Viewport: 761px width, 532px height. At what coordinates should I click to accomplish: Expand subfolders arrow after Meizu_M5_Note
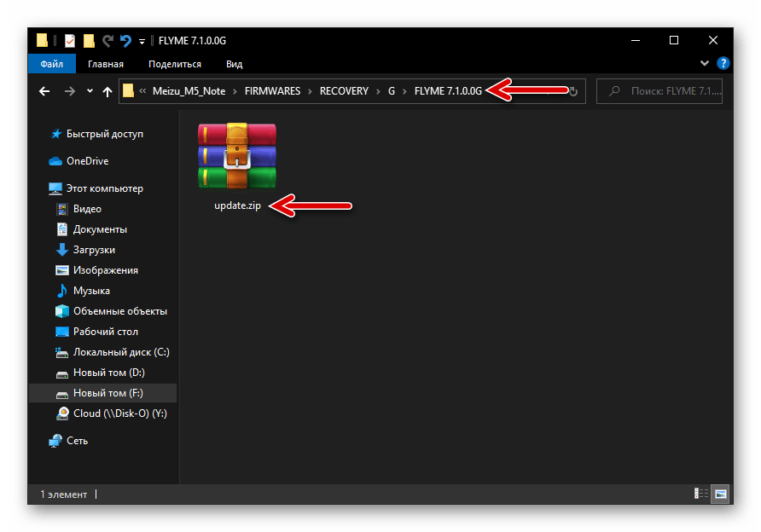[x=235, y=91]
